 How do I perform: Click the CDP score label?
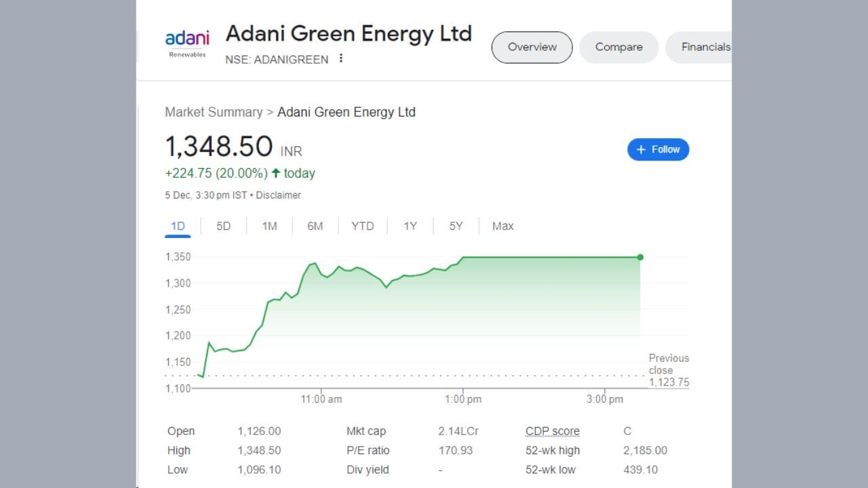pos(552,431)
